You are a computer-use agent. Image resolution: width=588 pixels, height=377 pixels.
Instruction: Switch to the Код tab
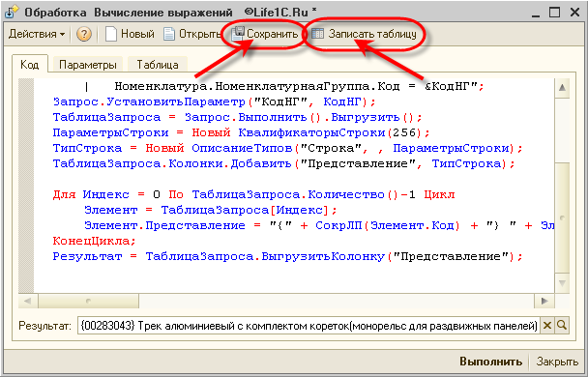[30, 64]
